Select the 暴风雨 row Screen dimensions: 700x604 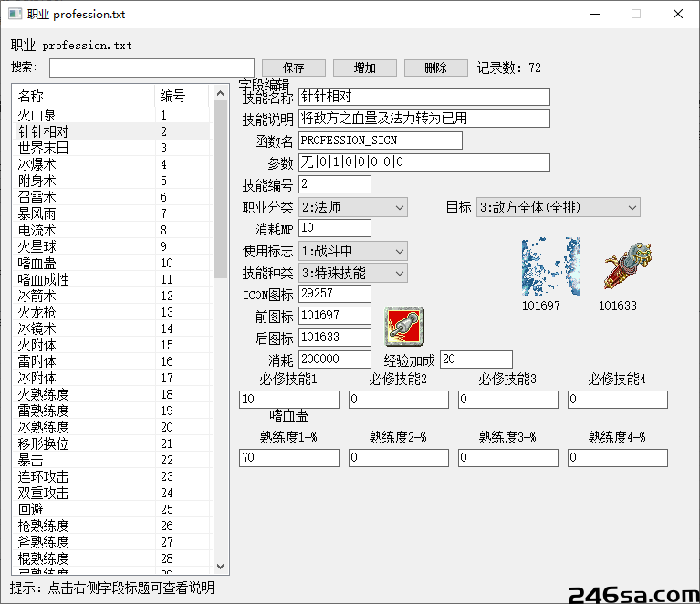[x=111, y=213]
